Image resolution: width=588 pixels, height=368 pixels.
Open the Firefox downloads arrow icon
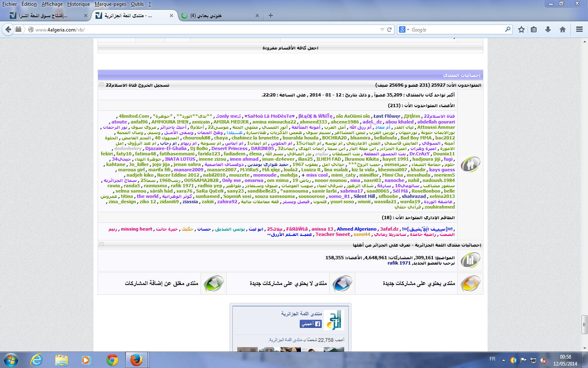[x=548, y=29]
